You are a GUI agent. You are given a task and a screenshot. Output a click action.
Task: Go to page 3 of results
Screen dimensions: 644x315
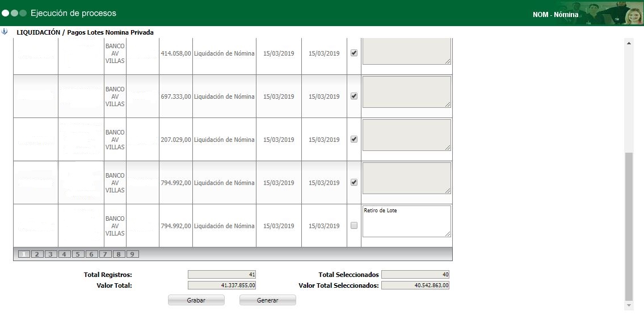point(50,254)
